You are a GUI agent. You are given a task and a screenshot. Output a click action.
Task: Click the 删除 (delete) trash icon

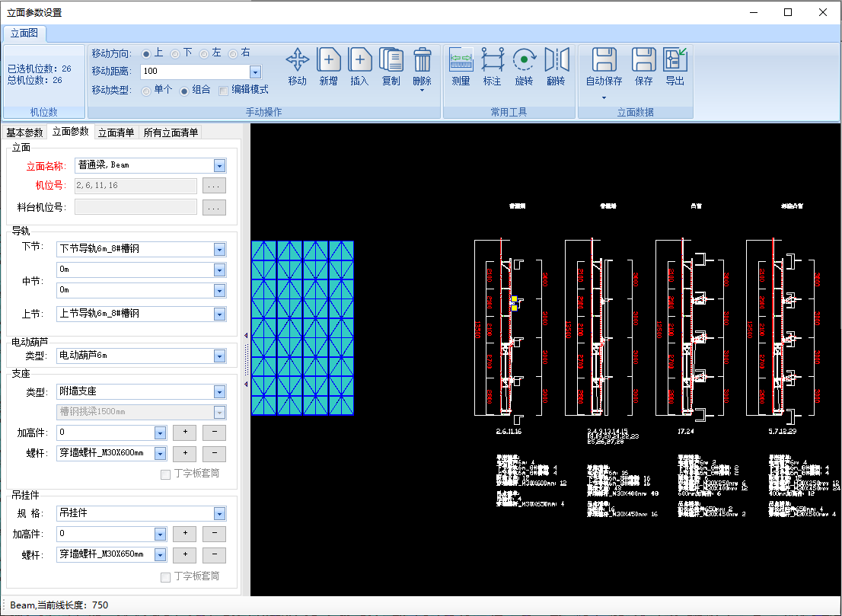[x=422, y=59]
